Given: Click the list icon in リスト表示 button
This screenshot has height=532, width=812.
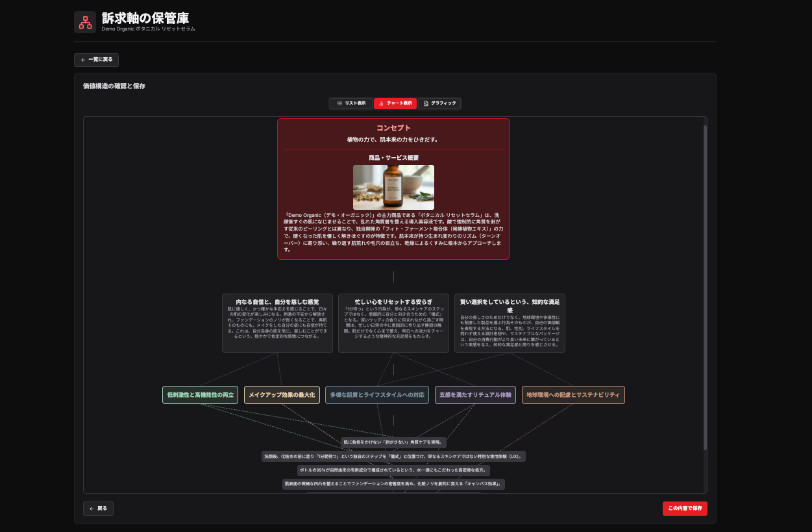Looking at the screenshot, I should pyautogui.click(x=339, y=103).
